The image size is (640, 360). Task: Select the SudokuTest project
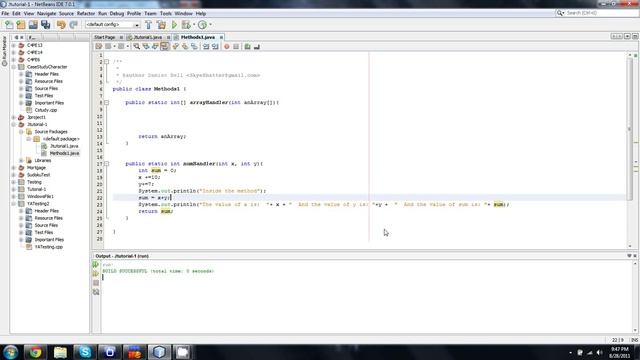pos(38,175)
